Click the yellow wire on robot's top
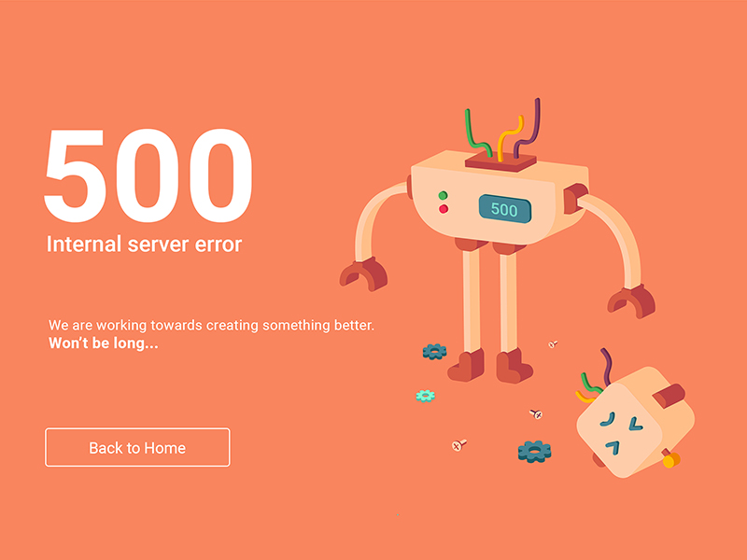Screen dimensions: 747x560 coord(510,139)
